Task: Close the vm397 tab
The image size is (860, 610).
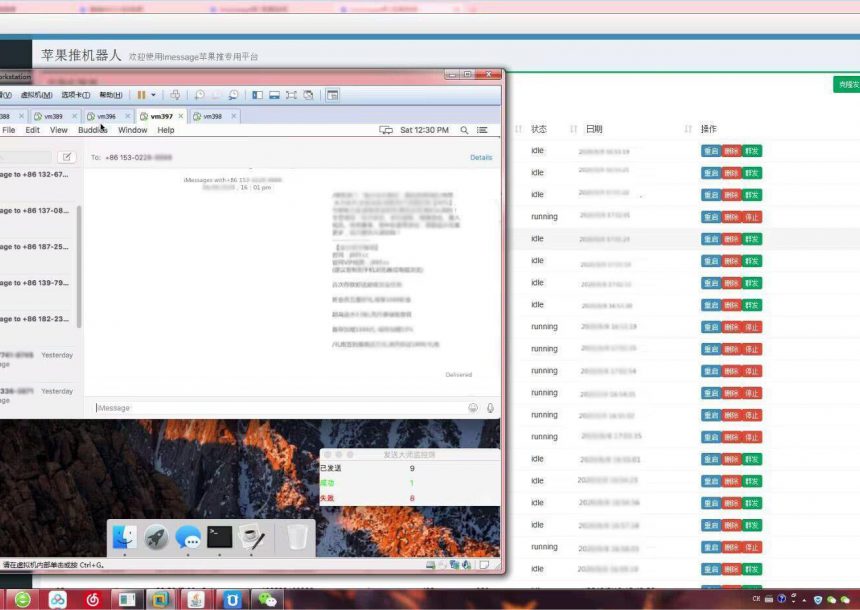Action: tap(180, 116)
